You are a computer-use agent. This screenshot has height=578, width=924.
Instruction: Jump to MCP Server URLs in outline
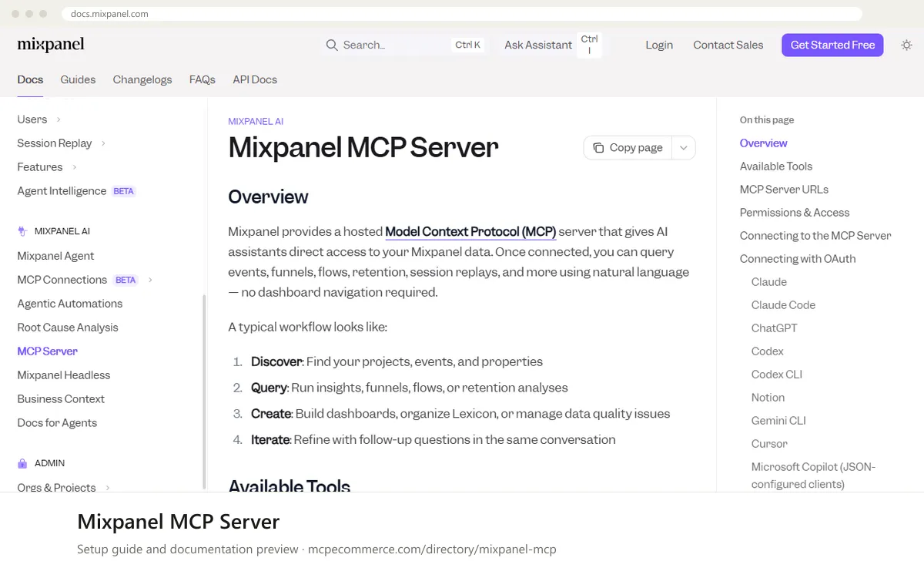tap(784, 190)
